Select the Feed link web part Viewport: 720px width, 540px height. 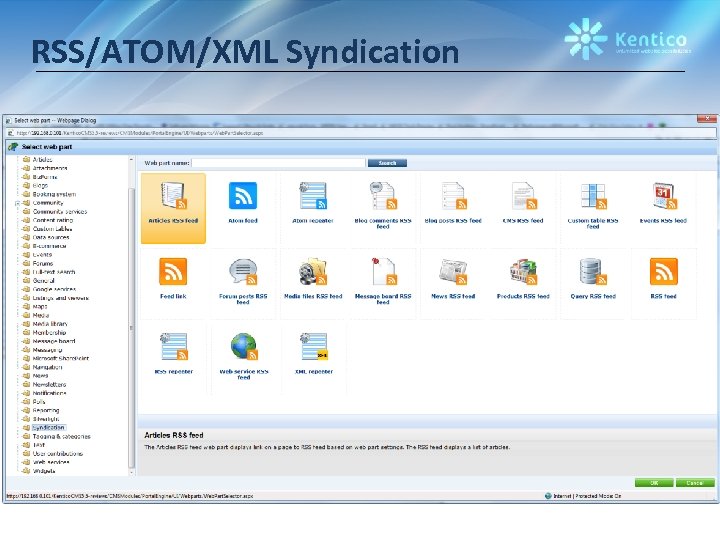point(173,279)
